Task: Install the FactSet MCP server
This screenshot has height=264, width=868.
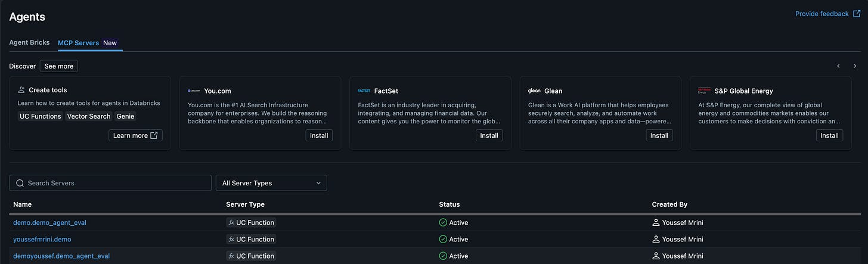Action: point(489,135)
